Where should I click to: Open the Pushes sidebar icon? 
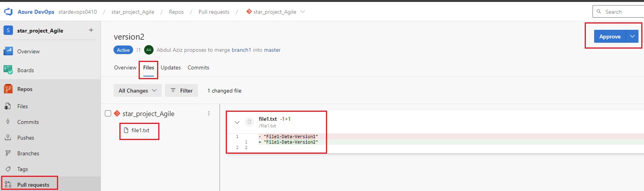click(x=8, y=137)
